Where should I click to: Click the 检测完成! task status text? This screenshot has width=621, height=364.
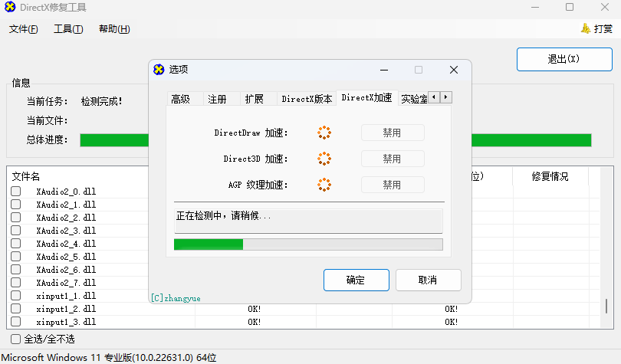coord(102,101)
